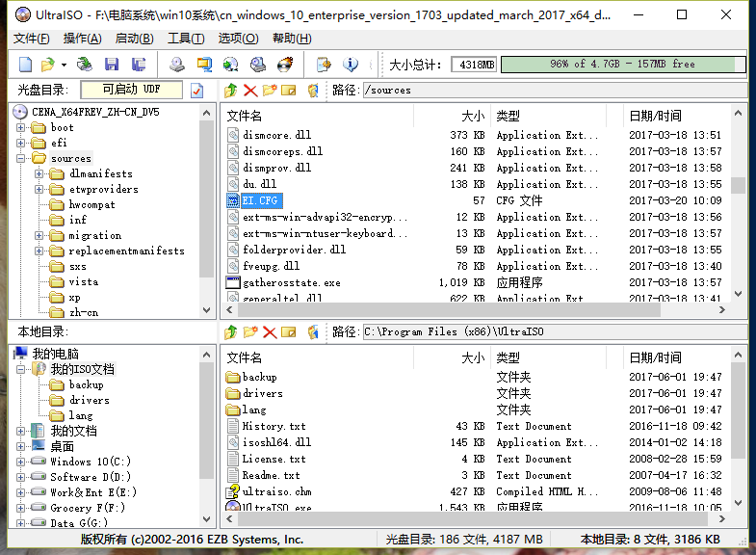The width and height of the screenshot is (756, 555).
Task: Click the blue info bubble icon
Action: pyautogui.click(x=351, y=65)
